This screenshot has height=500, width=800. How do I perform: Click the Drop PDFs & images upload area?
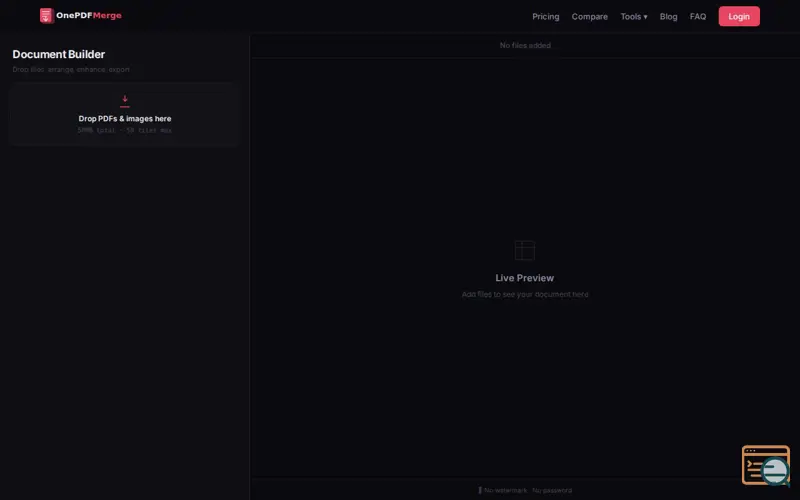(x=124, y=114)
